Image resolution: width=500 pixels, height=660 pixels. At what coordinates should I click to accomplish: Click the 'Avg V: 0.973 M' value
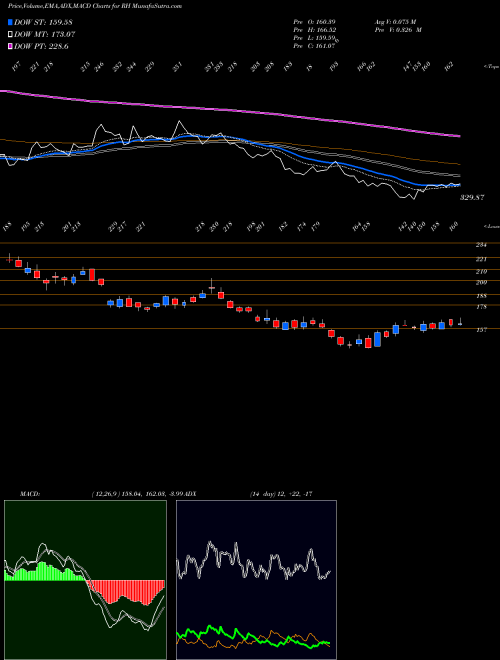tap(395, 21)
